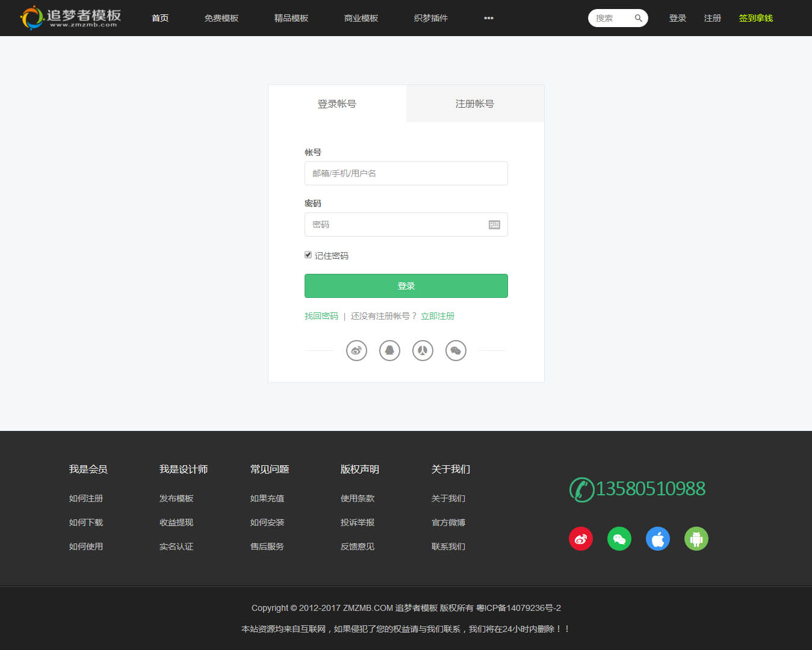Go to 商业模板 in navigation
This screenshot has height=650, width=812.
click(x=361, y=18)
